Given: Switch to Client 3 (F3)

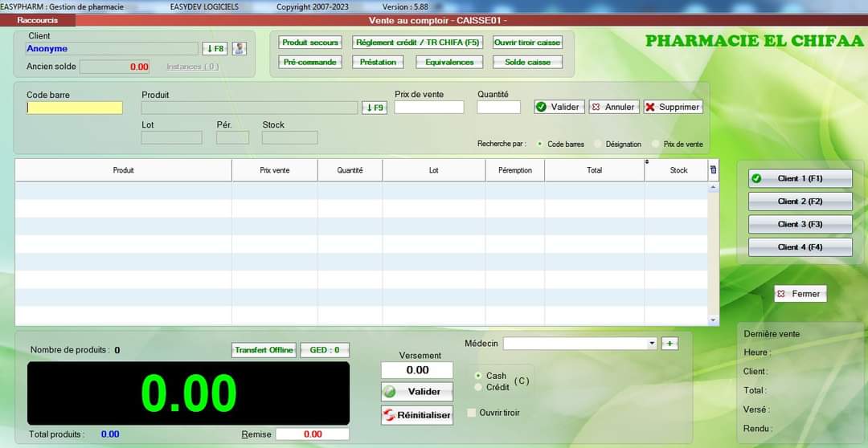Looking at the screenshot, I should pyautogui.click(x=800, y=224).
